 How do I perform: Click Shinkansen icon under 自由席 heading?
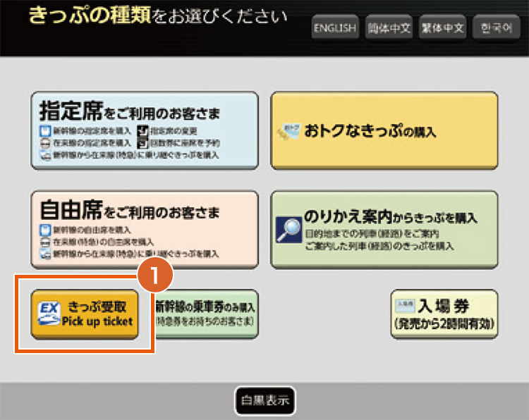(x=45, y=230)
